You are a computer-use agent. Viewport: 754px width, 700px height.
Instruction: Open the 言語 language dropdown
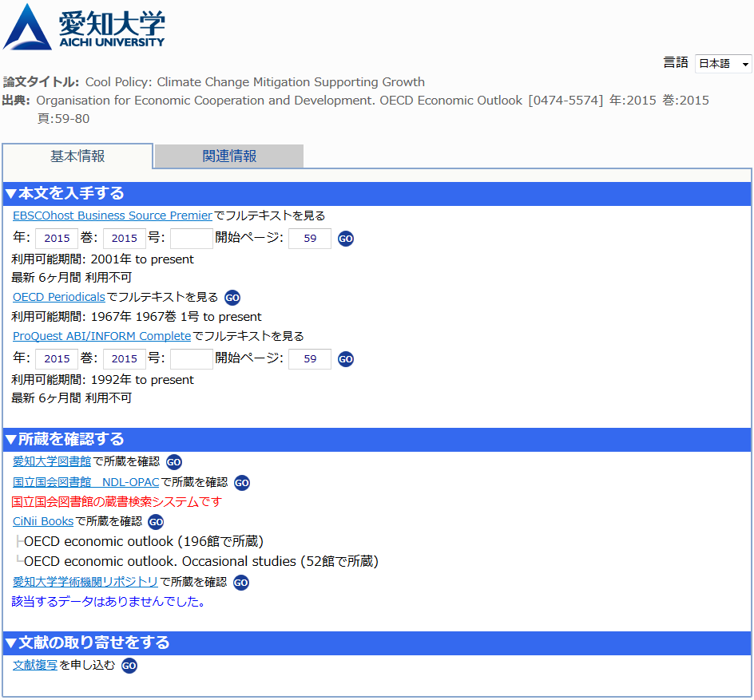723,63
